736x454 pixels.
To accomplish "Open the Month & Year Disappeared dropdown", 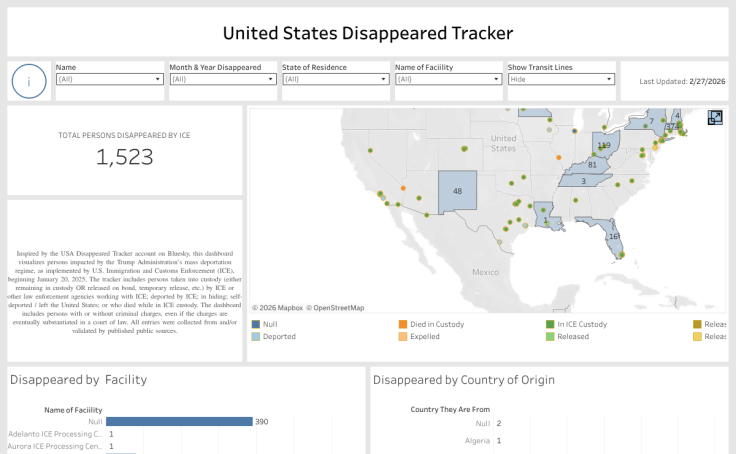I will pyautogui.click(x=222, y=79).
